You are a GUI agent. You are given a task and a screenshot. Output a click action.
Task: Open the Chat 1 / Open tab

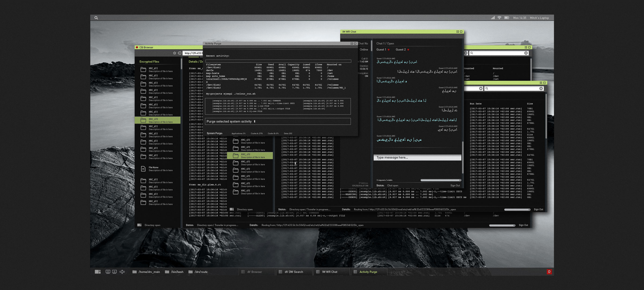385,44
